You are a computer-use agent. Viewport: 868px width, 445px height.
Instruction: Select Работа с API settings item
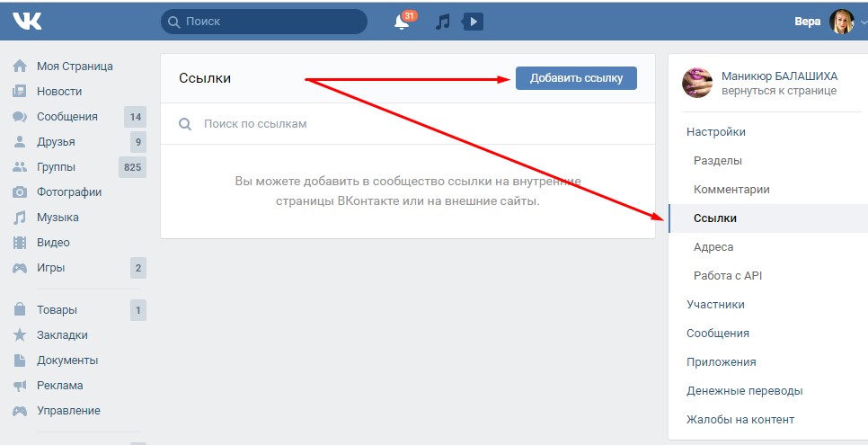tap(728, 275)
